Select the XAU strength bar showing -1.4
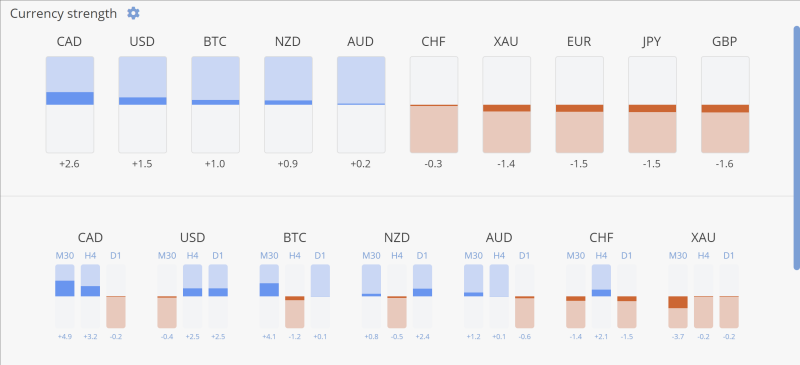Viewport: 800px width, 365px height. click(507, 105)
